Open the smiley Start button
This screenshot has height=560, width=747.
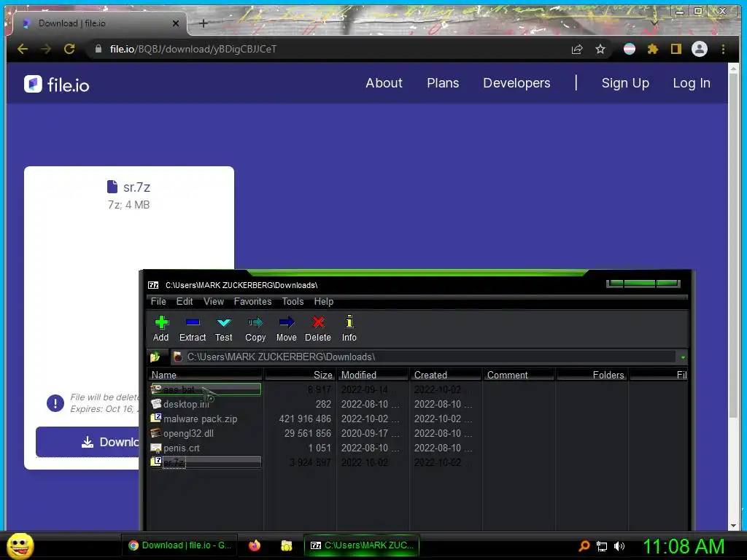pos(20,545)
